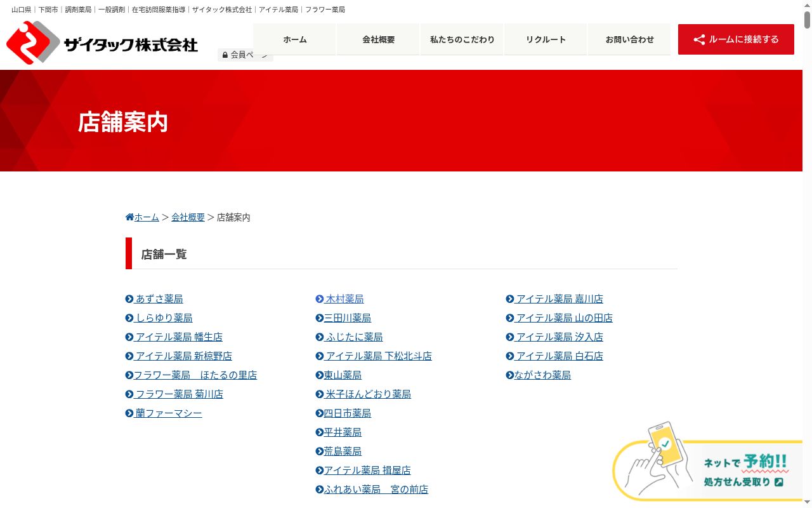This screenshot has height=508, width=812.
Task: Click arrow icon beside あずさ薬局
Action: point(129,298)
